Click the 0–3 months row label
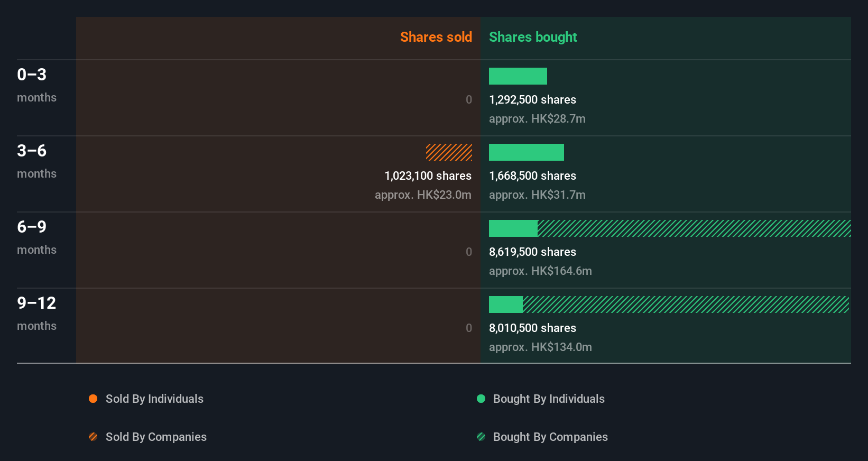This screenshot has height=461, width=868. 36,85
